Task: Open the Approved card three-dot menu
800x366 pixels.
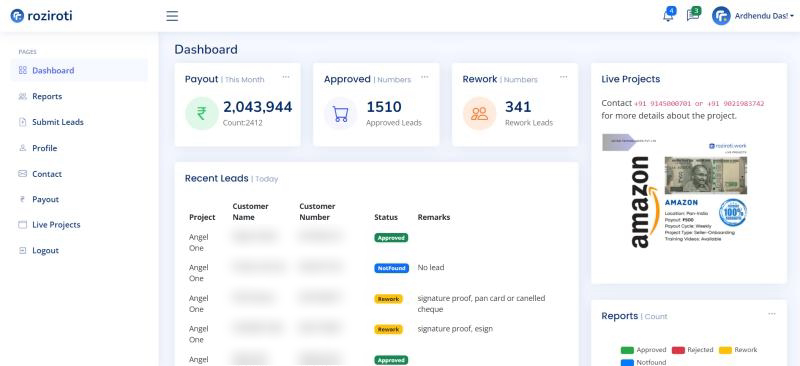Action: coord(425,77)
